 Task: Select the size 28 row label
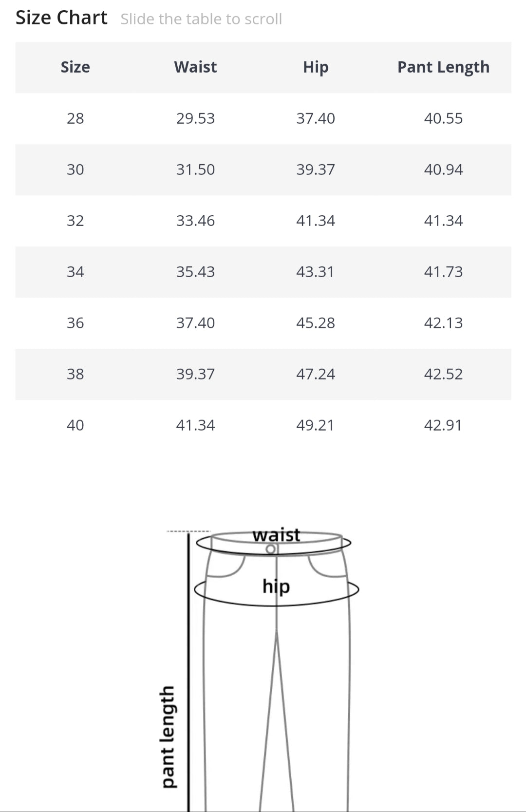click(75, 118)
